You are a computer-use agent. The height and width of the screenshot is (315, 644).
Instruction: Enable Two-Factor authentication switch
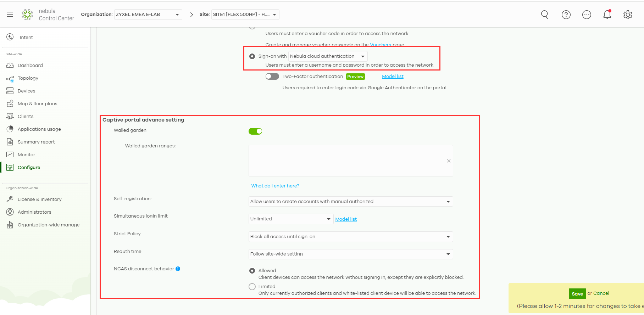[272, 77]
